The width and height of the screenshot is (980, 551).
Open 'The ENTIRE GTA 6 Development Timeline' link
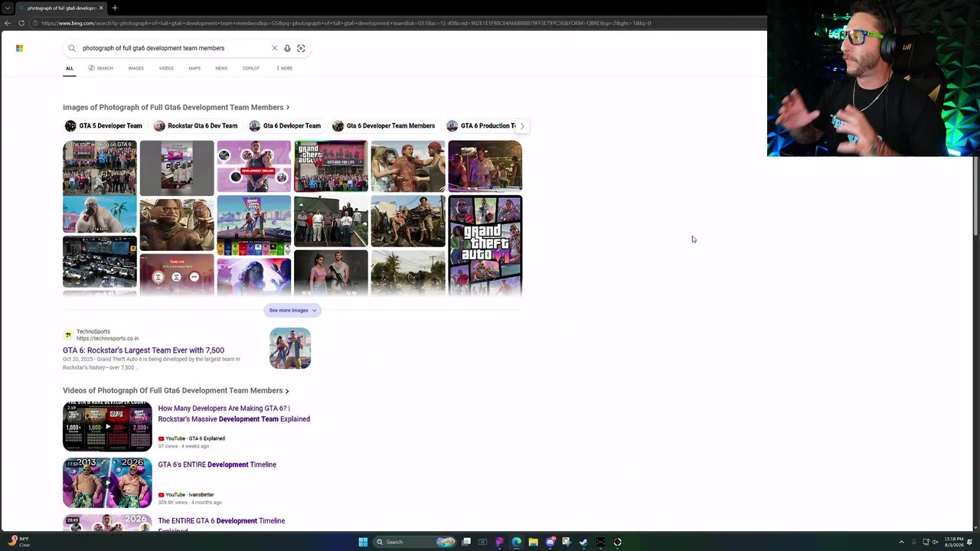221,524
